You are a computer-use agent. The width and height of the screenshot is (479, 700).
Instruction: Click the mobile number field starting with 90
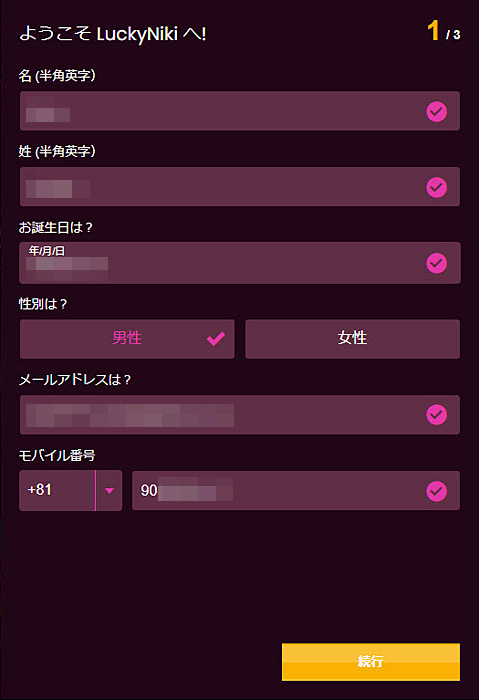pyautogui.click(x=296, y=491)
